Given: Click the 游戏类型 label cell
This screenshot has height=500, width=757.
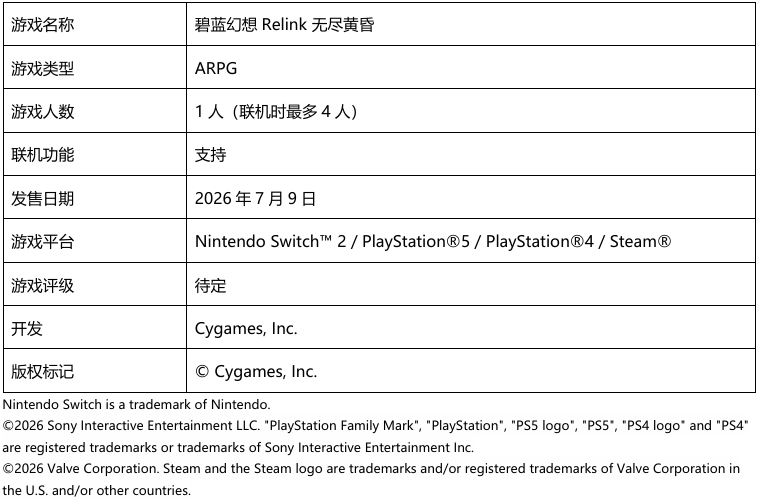Looking at the screenshot, I should pos(43,68).
